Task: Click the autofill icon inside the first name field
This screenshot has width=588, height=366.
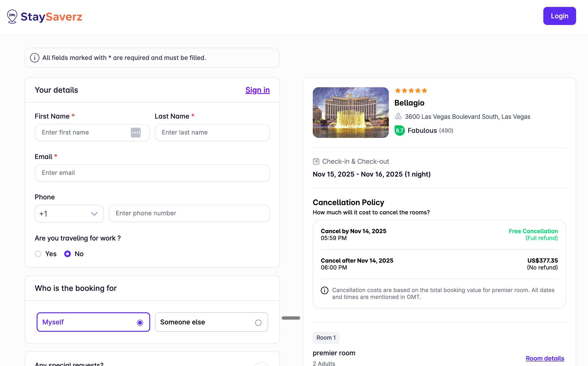Action: click(x=136, y=132)
